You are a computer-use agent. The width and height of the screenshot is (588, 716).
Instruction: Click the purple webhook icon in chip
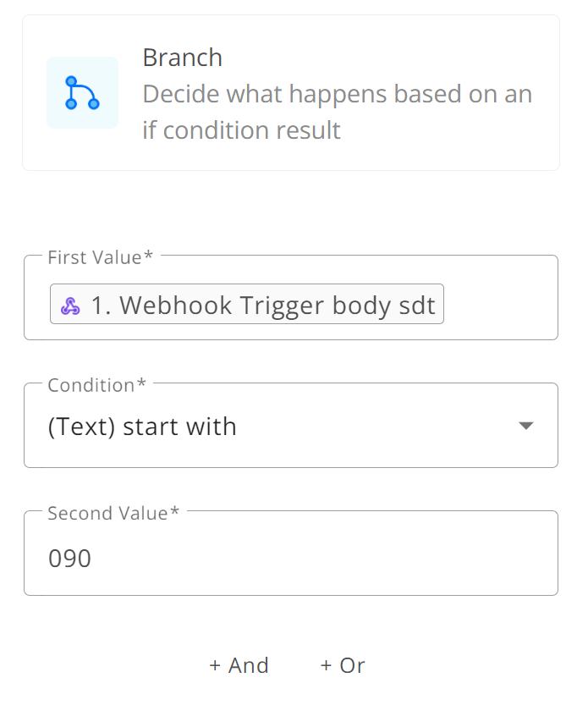click(70, 306)
